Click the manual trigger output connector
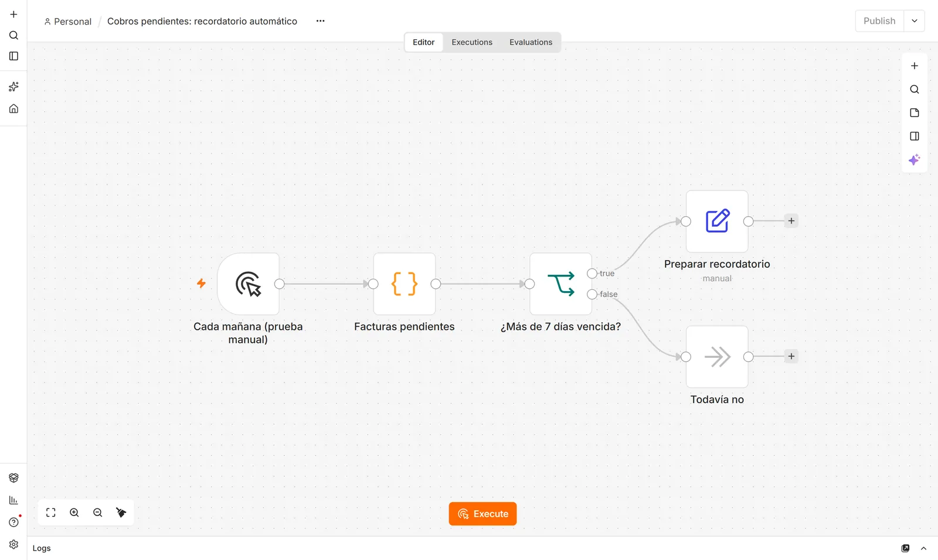Image resolution: width=938 pixels, height=560 pixels. pos(280,284)
